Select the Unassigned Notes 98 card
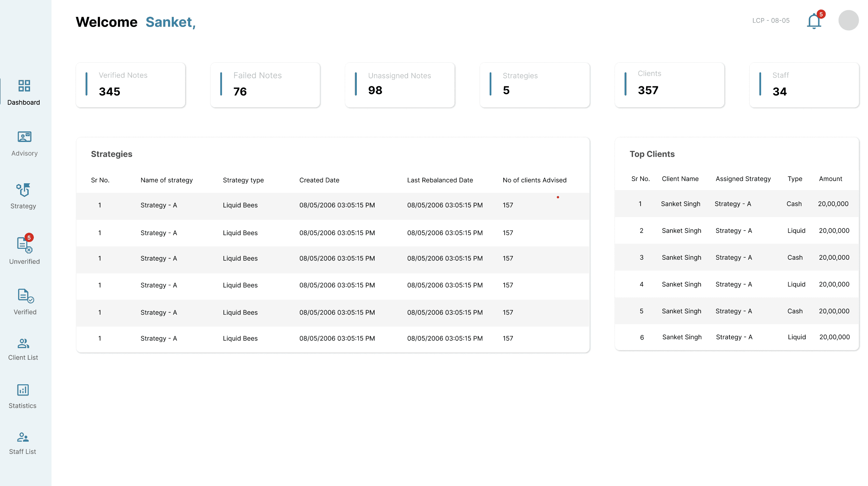 click(400, 85)
